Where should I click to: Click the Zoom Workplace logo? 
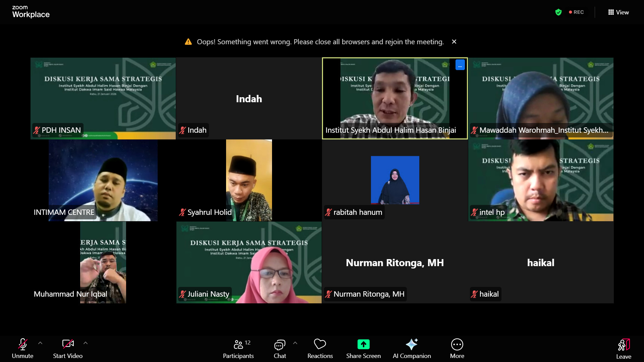(x=31, y=11)
